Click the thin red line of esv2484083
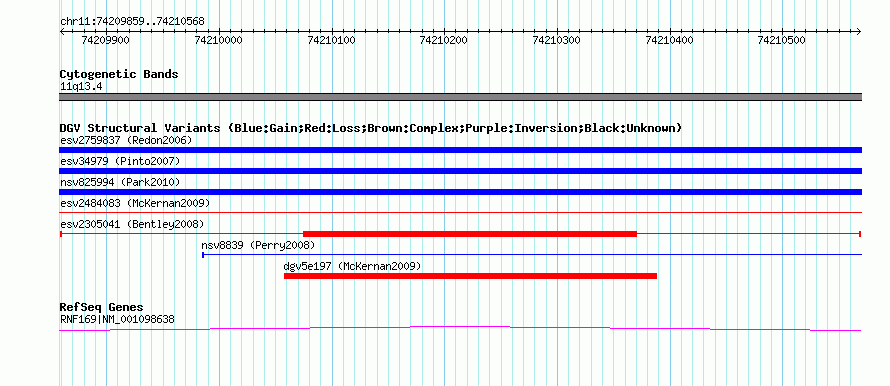This screenshot has width=890, height=386. pos(460,212)
